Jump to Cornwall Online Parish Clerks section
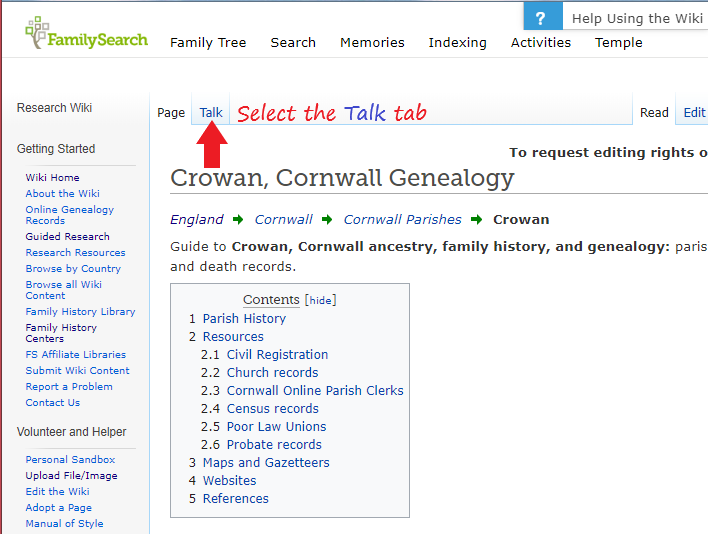The height and width of the screenshot is (534, 708). (x=315, y=390)
